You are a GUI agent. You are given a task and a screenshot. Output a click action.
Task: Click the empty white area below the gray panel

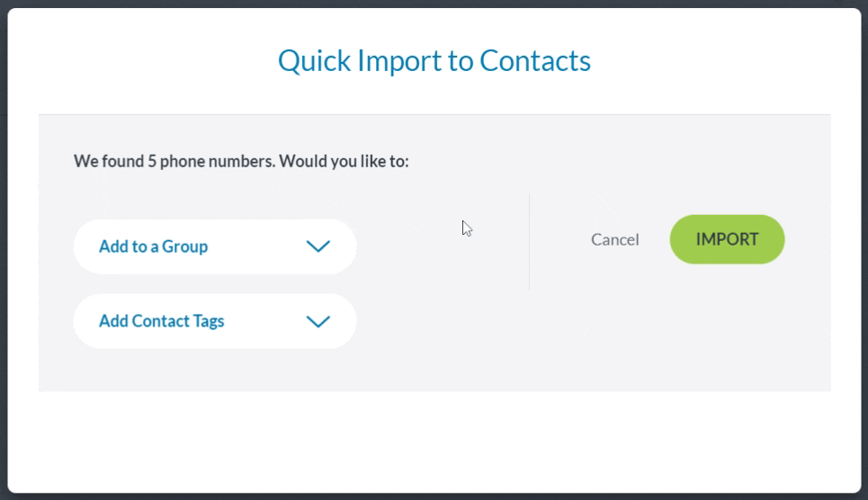tap(434, 441)
